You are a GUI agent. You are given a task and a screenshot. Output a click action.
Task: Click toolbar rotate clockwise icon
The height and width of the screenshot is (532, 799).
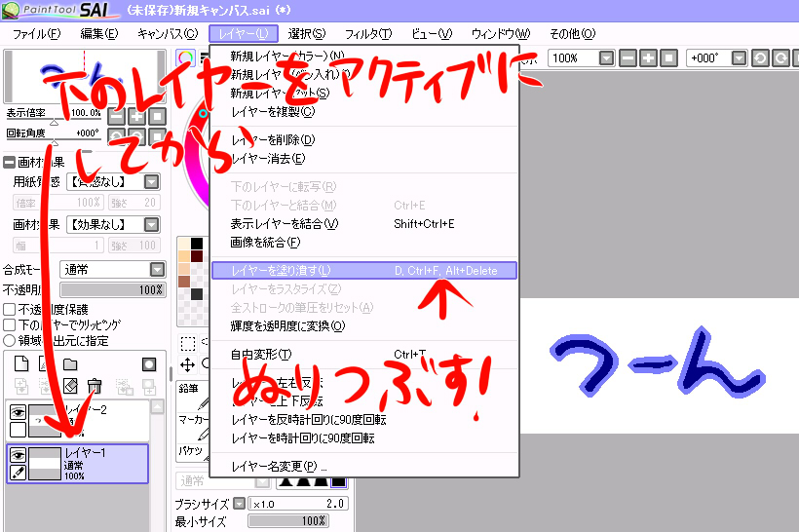coord(780,58)
